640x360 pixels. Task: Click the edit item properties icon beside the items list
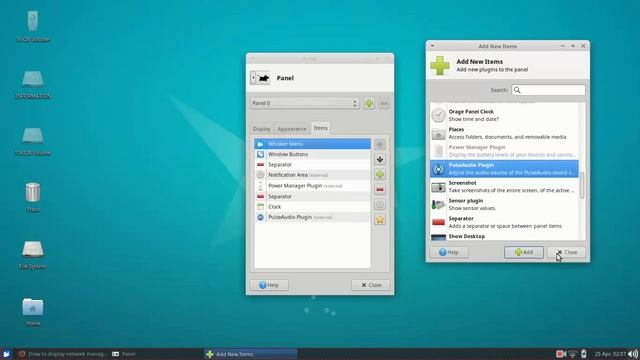380,204
